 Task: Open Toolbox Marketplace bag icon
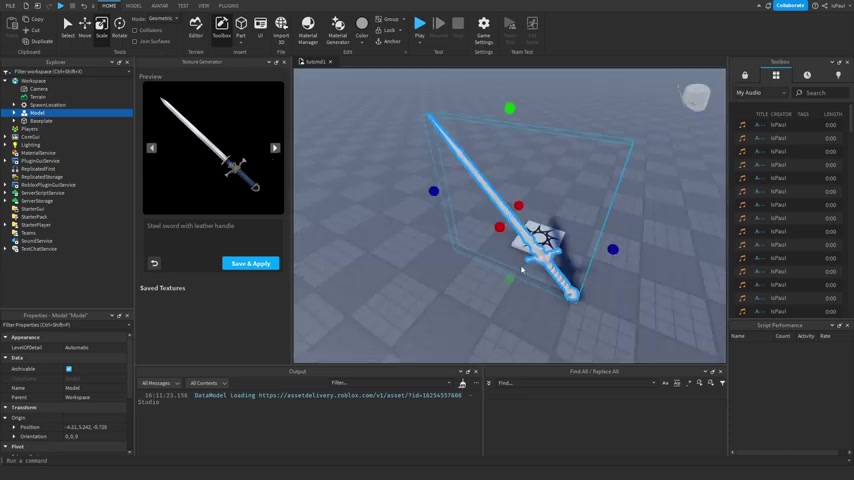tap(745, 75)
